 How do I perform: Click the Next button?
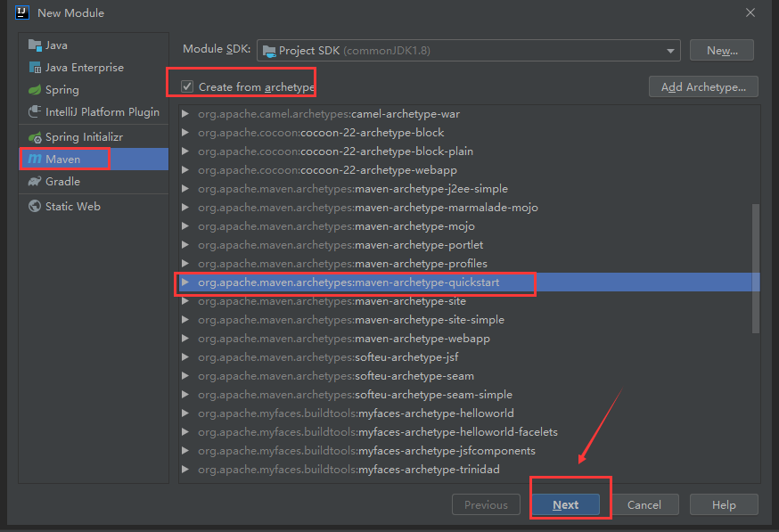[565, 504]
